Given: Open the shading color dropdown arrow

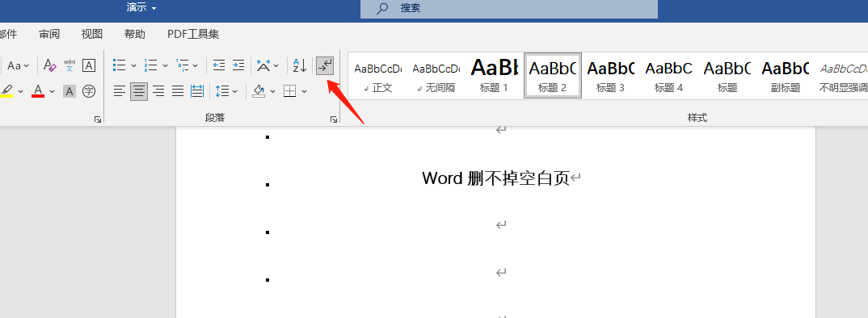Looking at the screenshot, I should (x=273, y=91).
